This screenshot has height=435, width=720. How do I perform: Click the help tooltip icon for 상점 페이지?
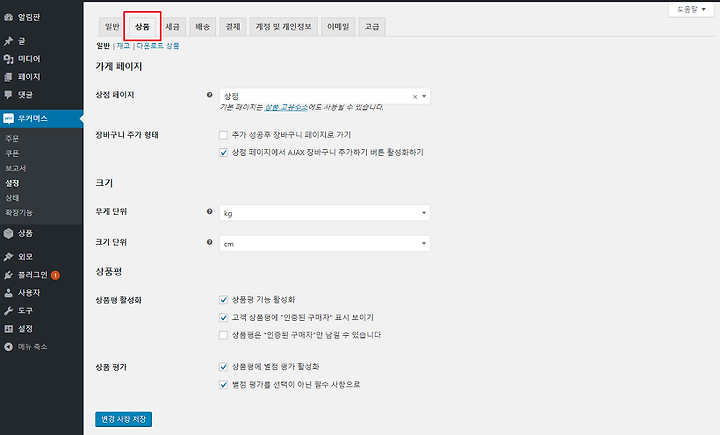click(209, 95)
